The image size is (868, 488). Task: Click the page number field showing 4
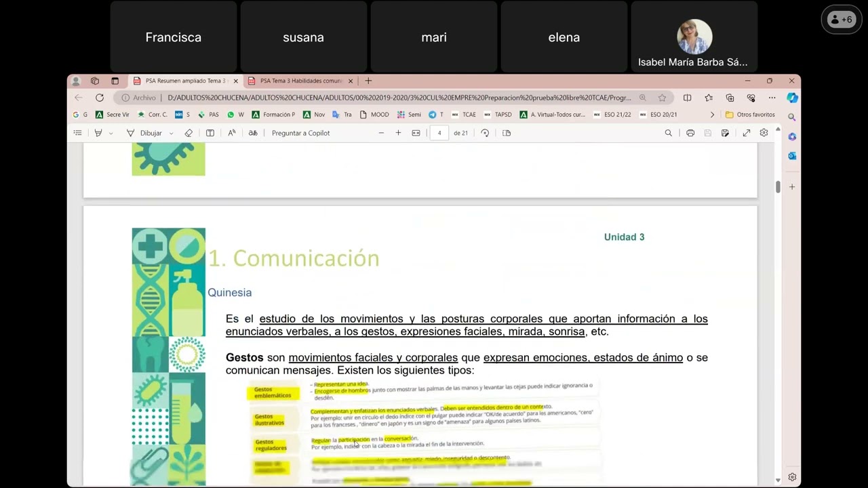(x=439, y=133)
